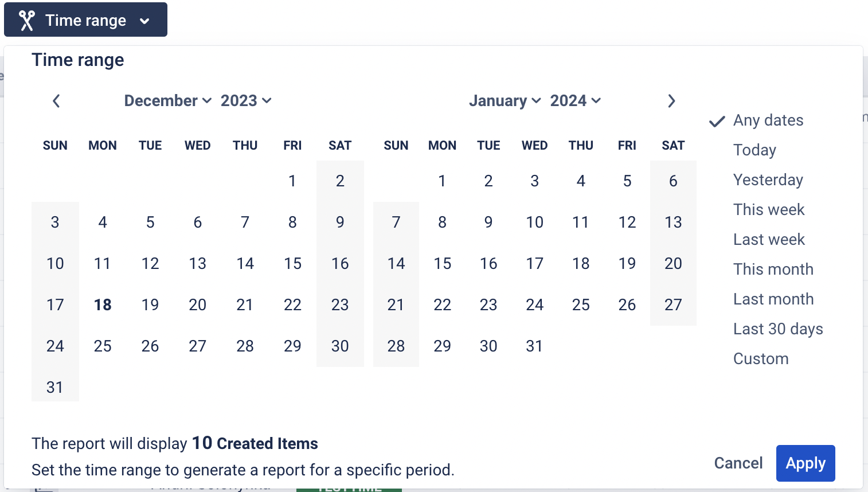Click January 31 in the calendar
The width and height of the screenshot is (868, 492).
click(x=534, y=346)
